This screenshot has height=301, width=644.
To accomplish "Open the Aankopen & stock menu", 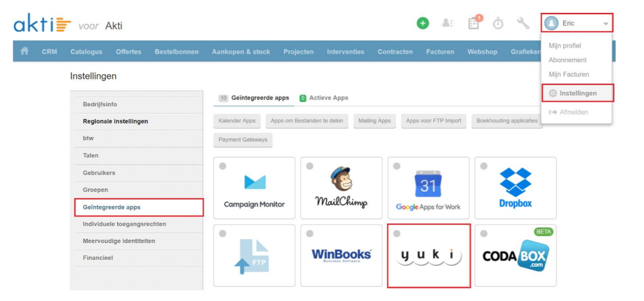I will coord(241,52).
